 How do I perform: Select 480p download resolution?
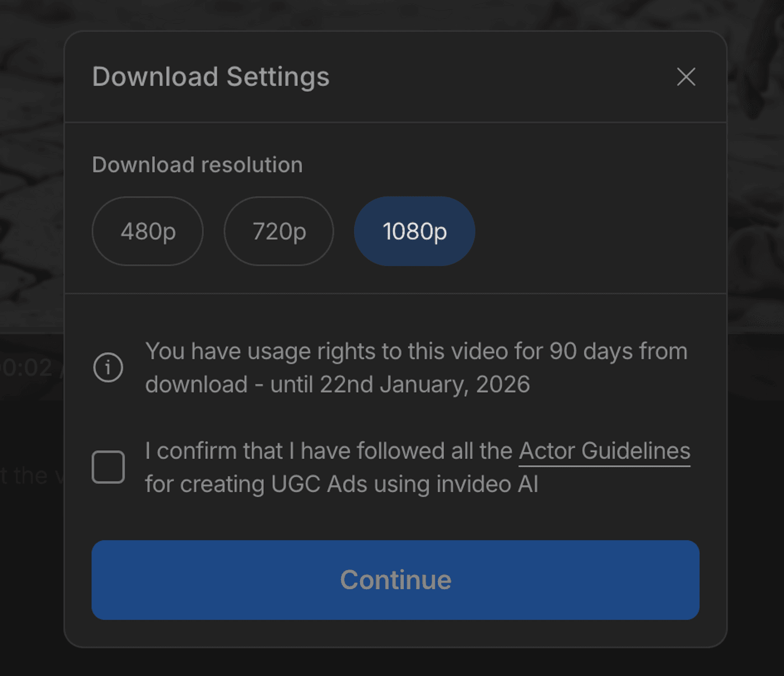coord(148,231)
